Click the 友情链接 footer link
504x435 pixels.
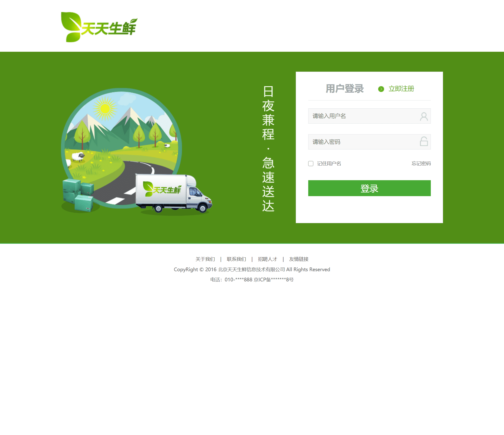click(x=299, y=259)
